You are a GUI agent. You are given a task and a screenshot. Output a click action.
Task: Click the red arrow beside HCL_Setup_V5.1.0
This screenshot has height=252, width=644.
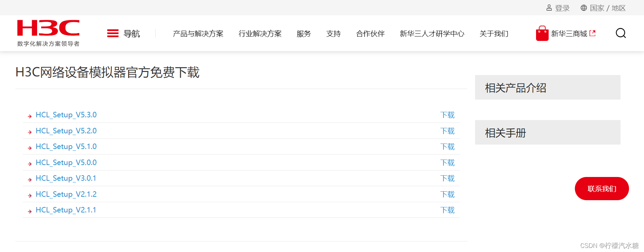30,148
